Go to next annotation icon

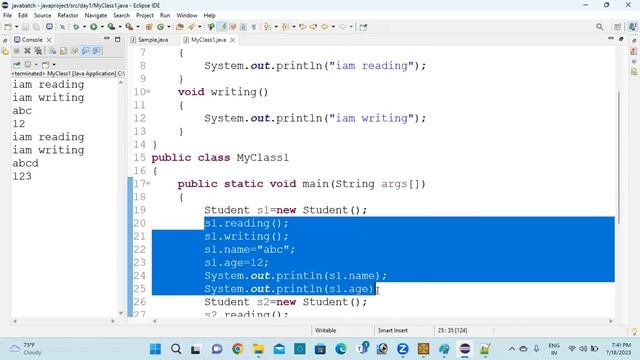click(267, 27)
